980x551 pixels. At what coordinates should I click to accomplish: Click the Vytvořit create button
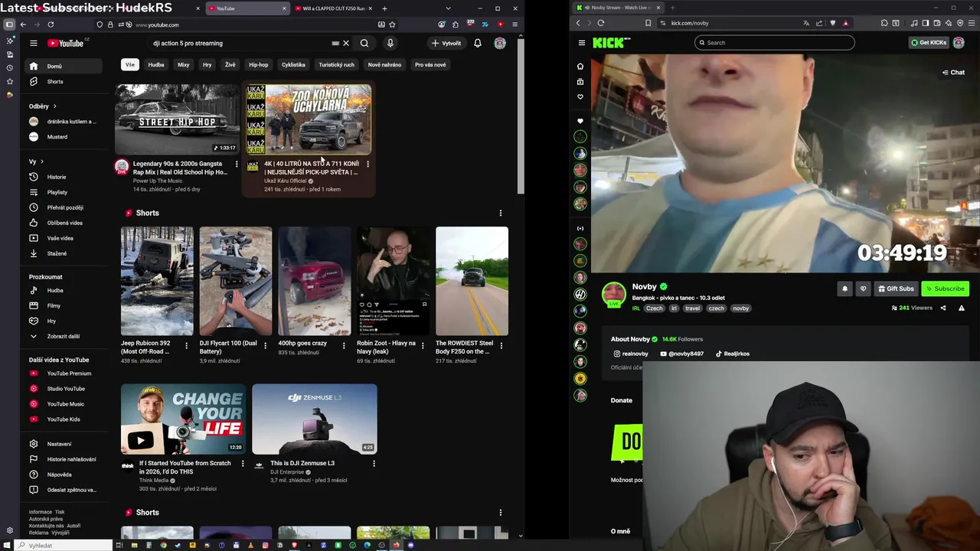[x=446, y=43]
